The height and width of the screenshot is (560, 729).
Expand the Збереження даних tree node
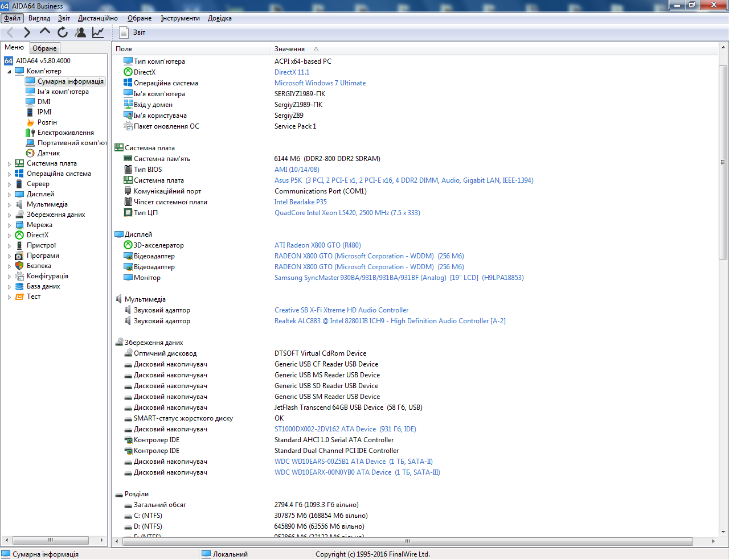pos(9,215)
